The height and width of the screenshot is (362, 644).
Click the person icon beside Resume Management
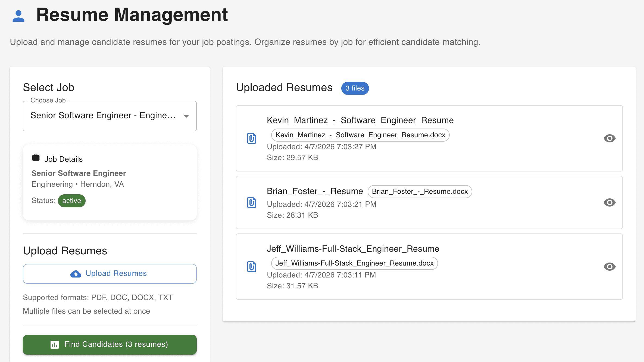click(x=18, y=16)
